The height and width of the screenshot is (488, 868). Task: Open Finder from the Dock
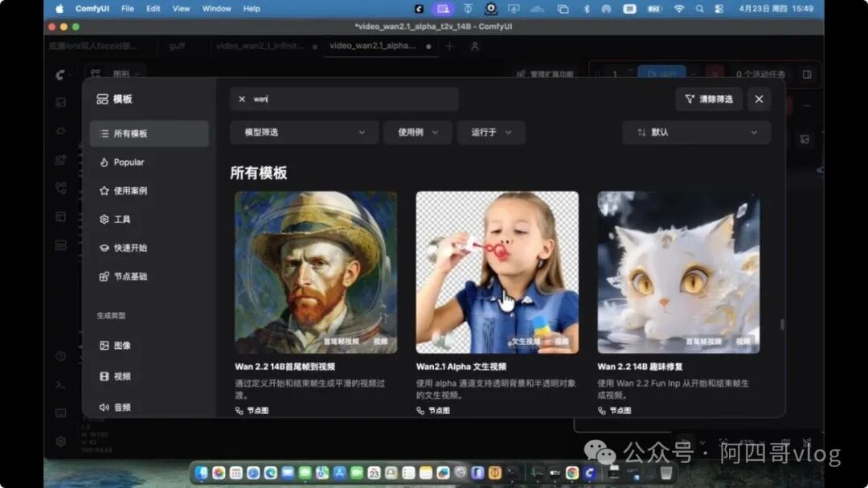point(201,473)
